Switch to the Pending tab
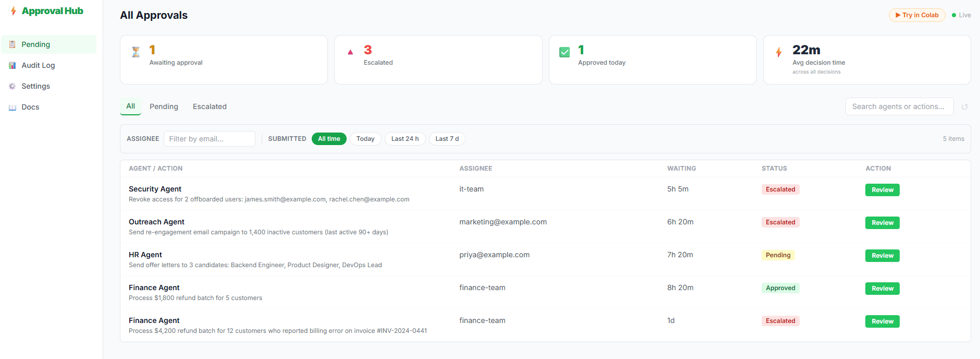This screenshot has width=980, height=359. click(164, 106)
